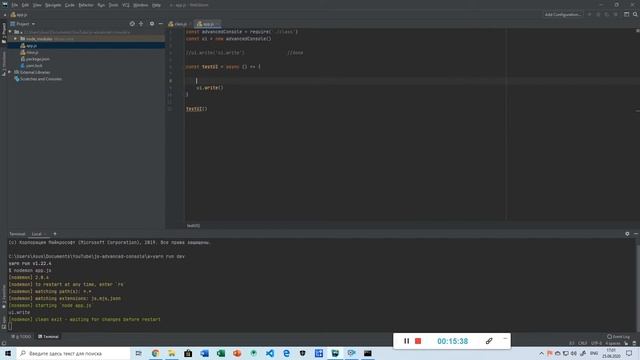Open Word from taskbar
Image resolution: width=640 pixels, height=360 pixels.
[x=204, y=353]
